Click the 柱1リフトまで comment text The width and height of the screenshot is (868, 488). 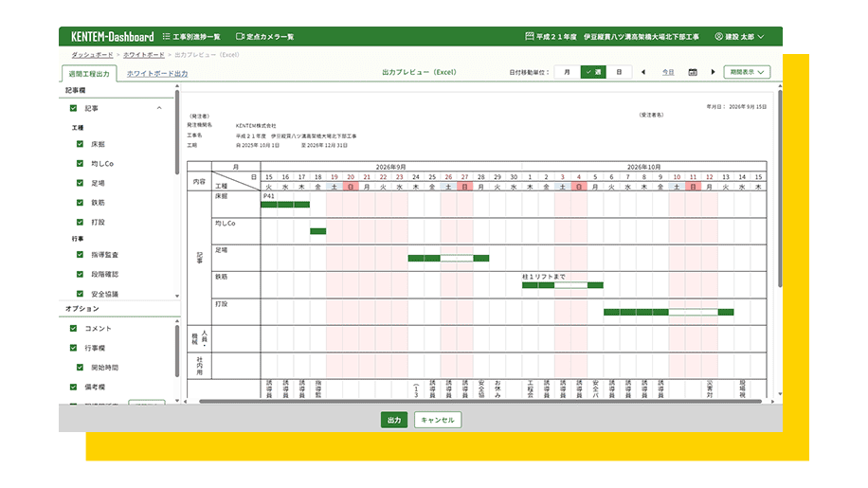tap(544, 277)
